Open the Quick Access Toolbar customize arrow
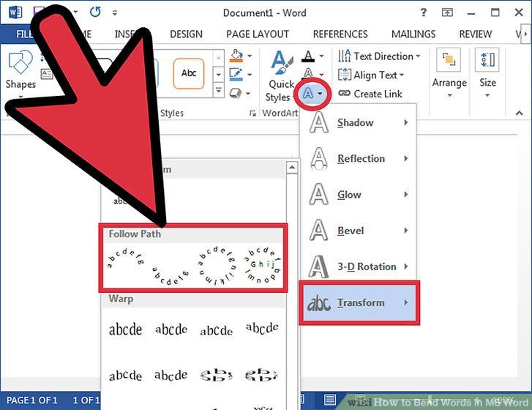 point(115,13)
